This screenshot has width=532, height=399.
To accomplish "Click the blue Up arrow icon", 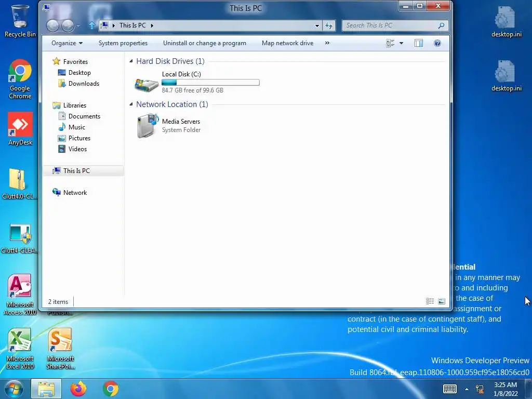I will (91, 25).
